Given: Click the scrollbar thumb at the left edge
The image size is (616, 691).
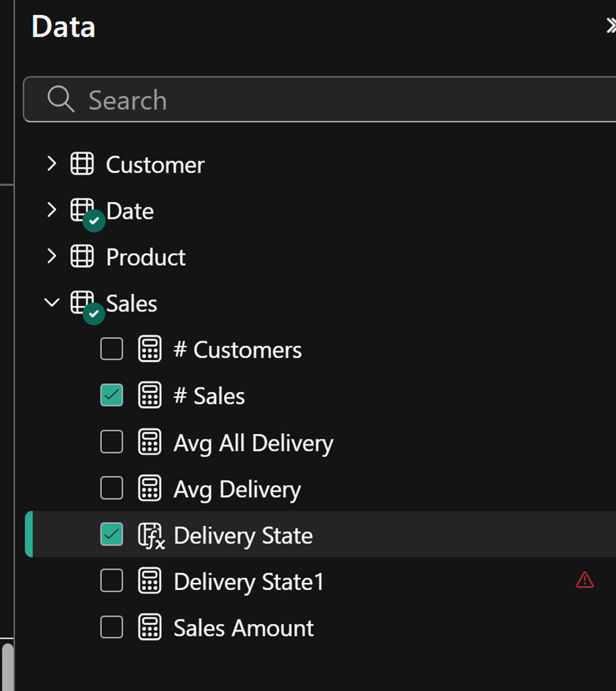Looking at the screenshot, I should 8,666.
